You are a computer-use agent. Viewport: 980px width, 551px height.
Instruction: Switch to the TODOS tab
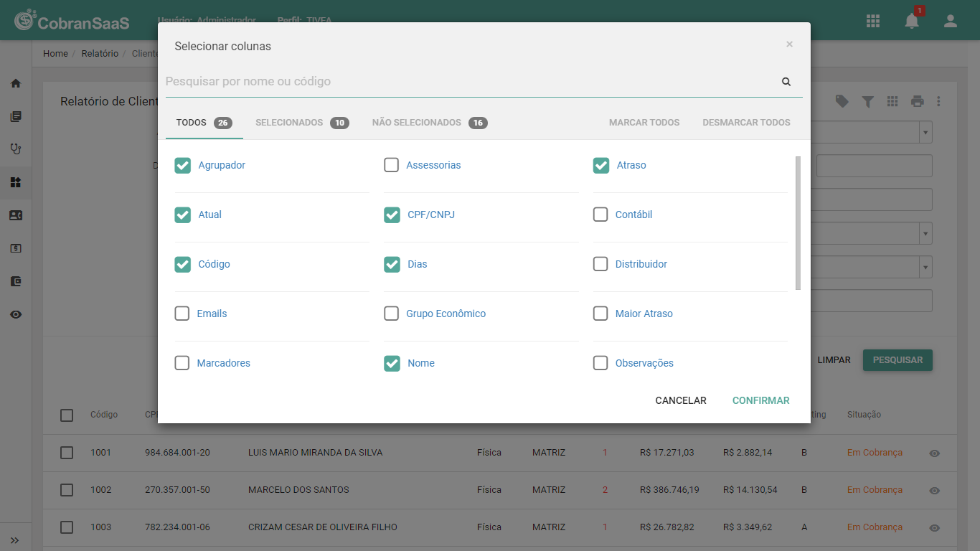pyautogui.click(x=204, y=123)
